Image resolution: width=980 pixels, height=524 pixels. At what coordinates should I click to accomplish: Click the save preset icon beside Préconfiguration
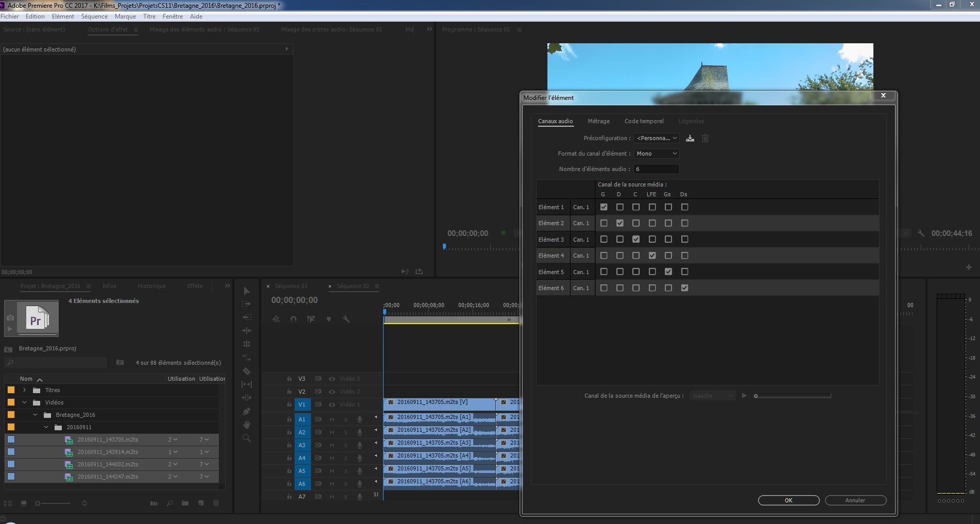(690, 138)
